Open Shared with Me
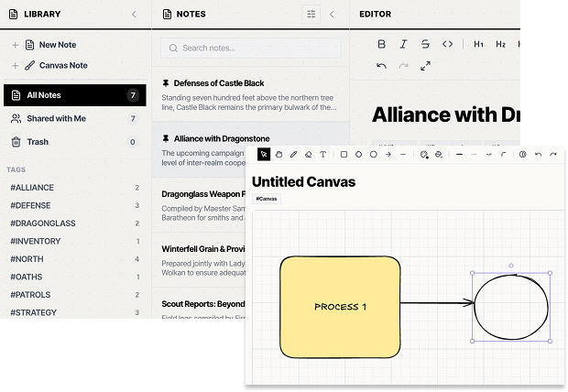Image resolution: width=568 pixels, height=392 pixels. click(75, 118)
